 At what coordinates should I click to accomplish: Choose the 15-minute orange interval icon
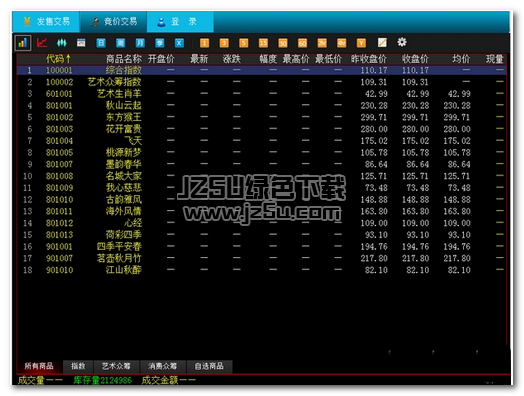click(263, 43)
